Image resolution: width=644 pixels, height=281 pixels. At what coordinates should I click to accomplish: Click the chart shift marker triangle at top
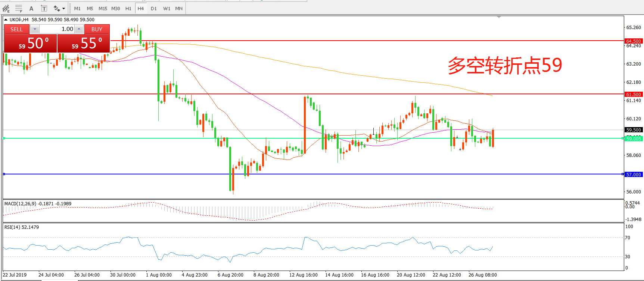click(x=499, y=17)
